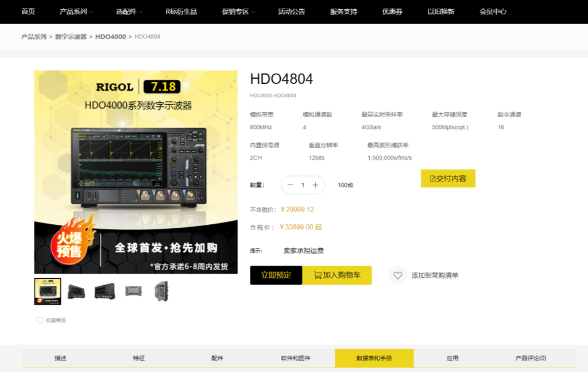Switch to the 配件 tab
This screenshot has width=588, height=372.
(217, 358)
